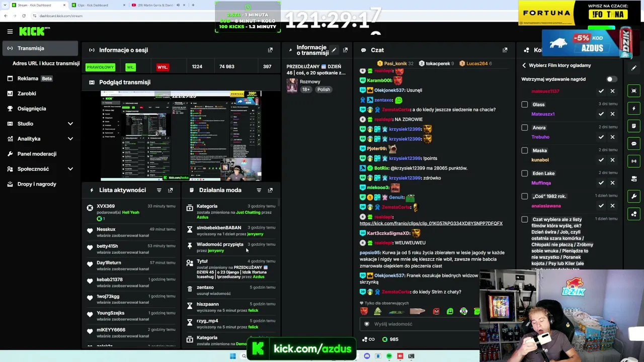This screenshot has width=644, height=362.
Task: Open a new browser tab
Action: [x=193, y=5]
